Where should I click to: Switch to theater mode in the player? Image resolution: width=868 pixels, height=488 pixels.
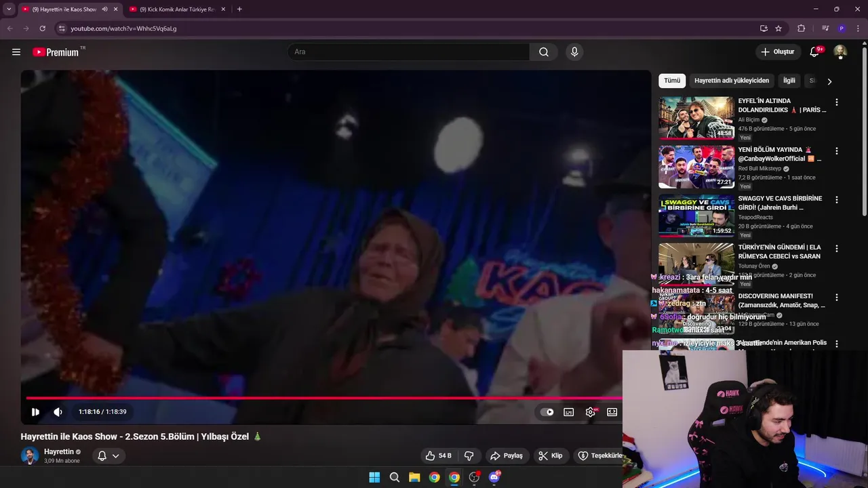click(612, 412)
